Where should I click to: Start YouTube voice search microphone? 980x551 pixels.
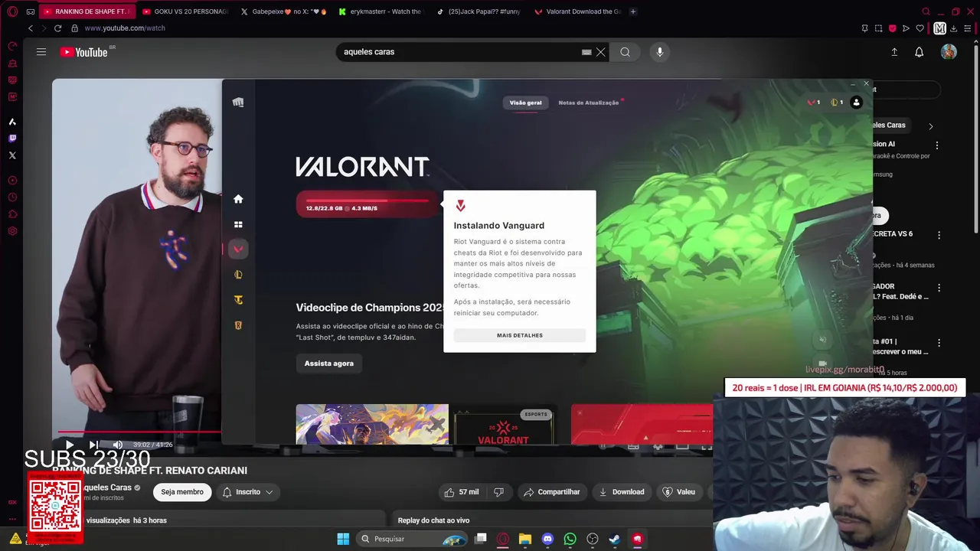point(660,52)
